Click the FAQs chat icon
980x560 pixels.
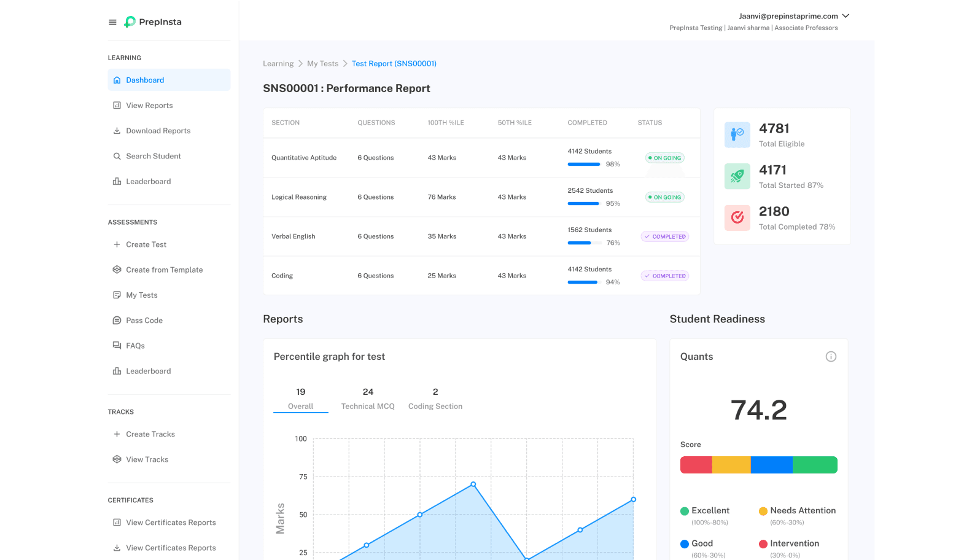click(x=117, y=346)
